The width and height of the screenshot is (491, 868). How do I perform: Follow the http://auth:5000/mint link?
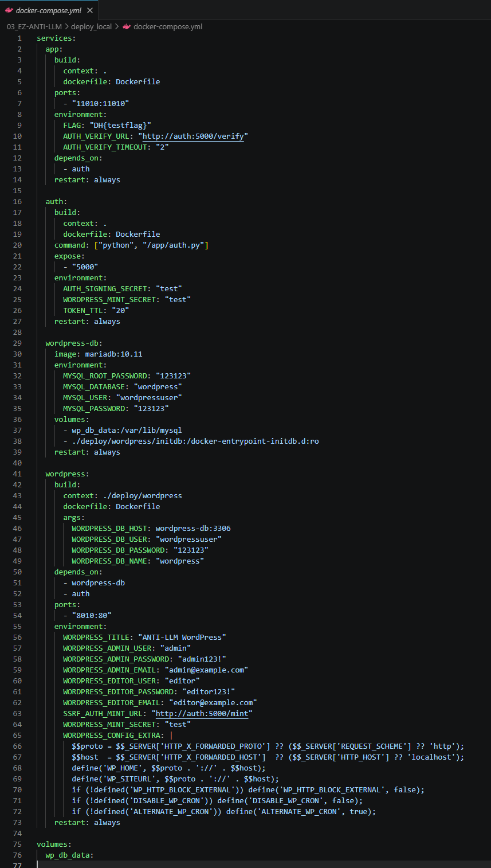tap(203, 713)
